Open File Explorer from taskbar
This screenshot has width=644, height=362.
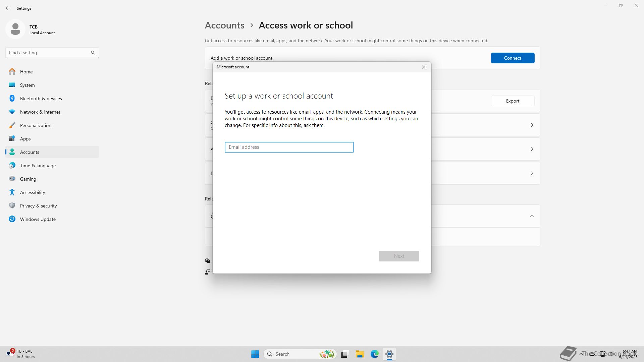(x=360, y=354)
